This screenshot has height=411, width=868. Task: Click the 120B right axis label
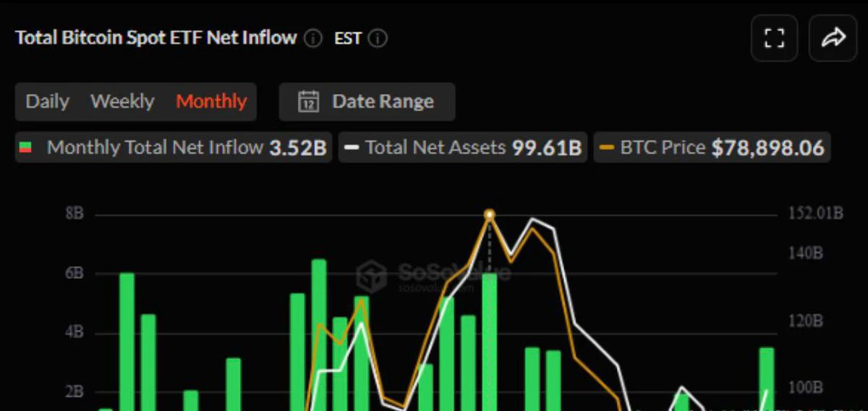(x=806, y=321)
